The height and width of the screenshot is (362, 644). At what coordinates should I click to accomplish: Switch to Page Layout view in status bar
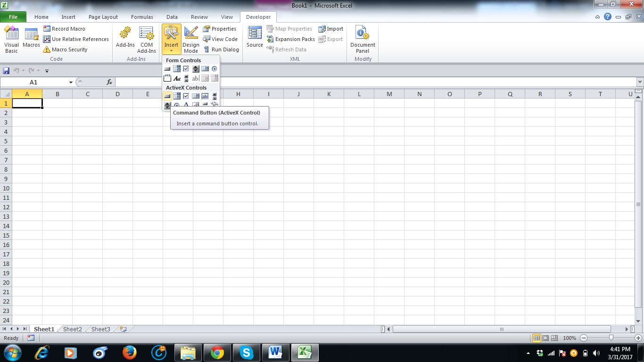545,338
